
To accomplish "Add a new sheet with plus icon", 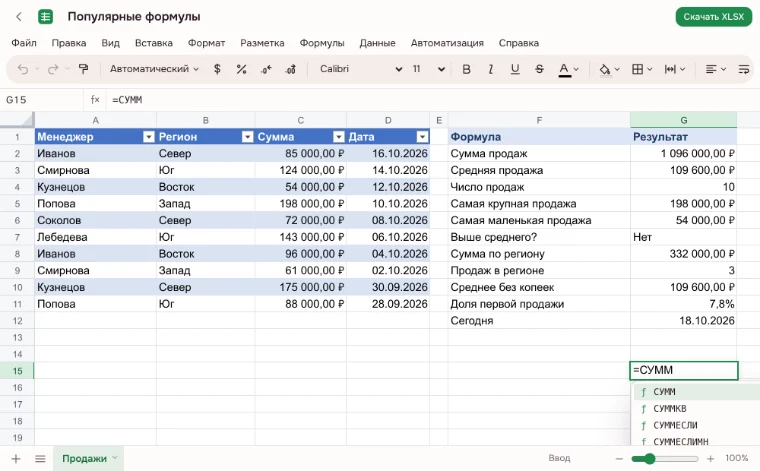I will tap(16, 458).
